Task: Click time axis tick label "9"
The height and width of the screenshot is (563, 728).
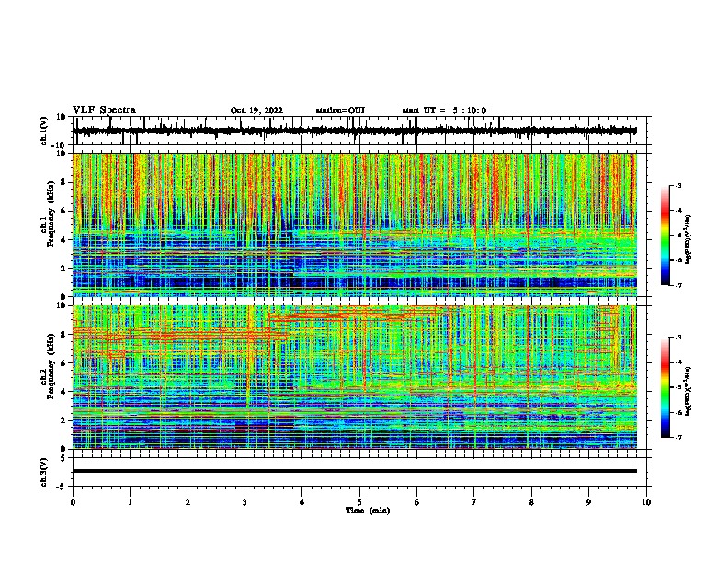Action: pos(588,502)
